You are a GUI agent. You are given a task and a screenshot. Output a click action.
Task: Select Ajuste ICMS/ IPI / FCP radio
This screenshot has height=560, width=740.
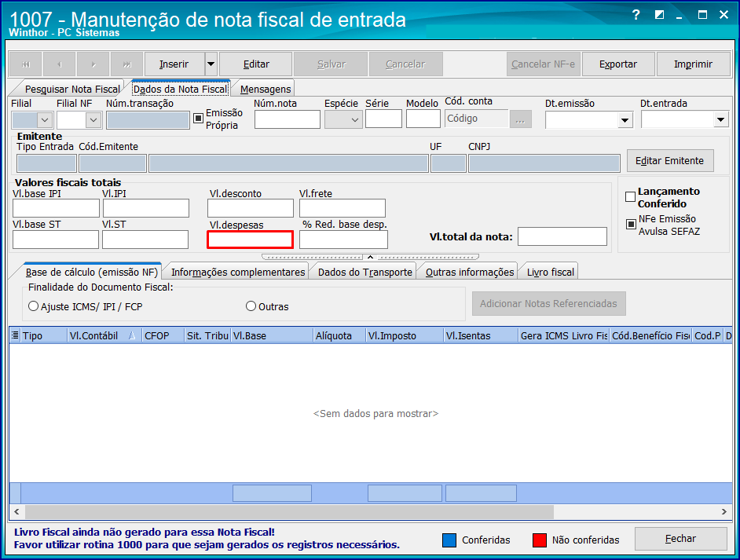click(x=33, y=306)
